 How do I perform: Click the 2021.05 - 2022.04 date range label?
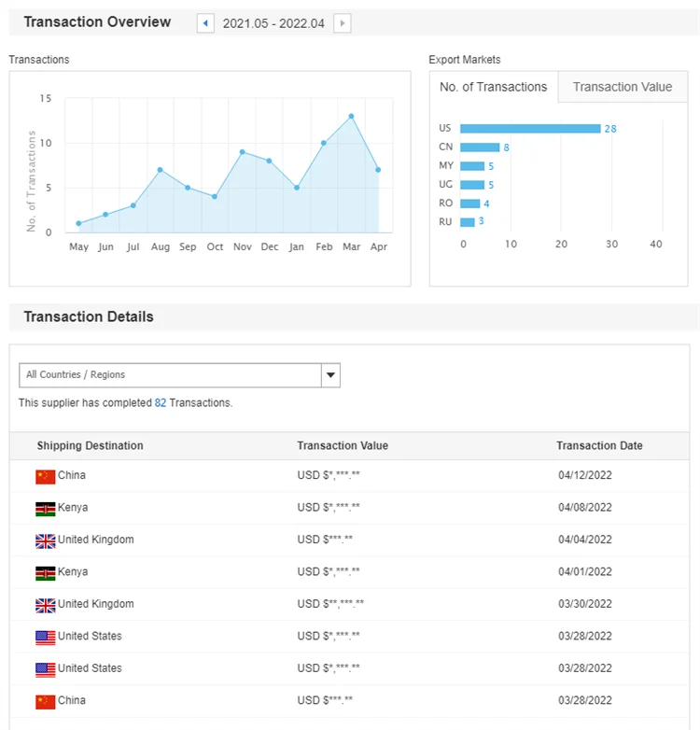(x=273, y=23)
